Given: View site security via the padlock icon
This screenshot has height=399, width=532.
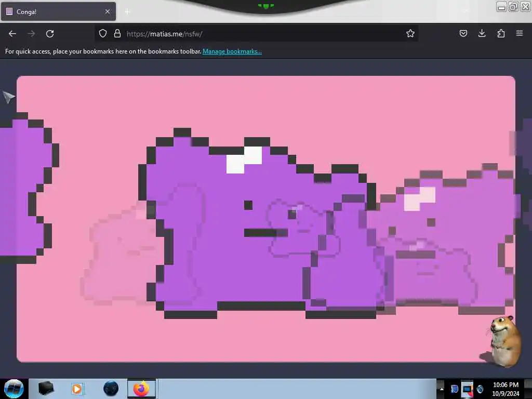Looking at the screenshot, I should coord(117,33).
